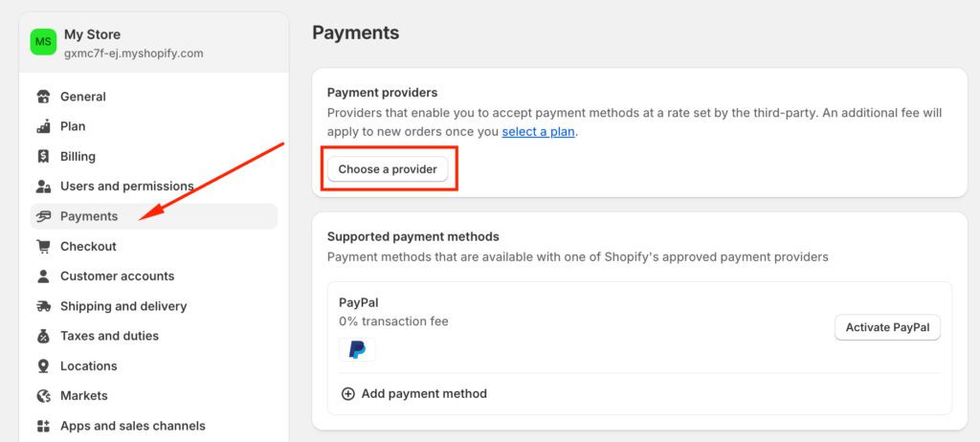Click the Customer accounts person icon
980x442 pixels.
point(43,276)
